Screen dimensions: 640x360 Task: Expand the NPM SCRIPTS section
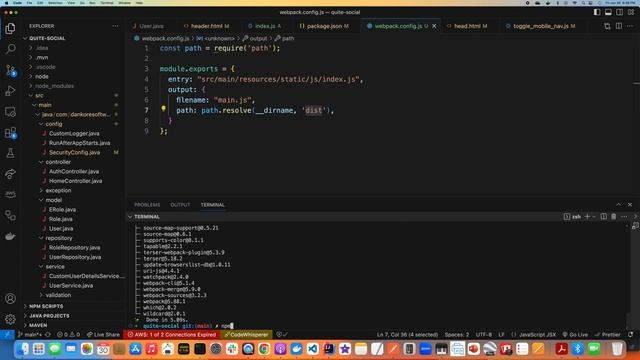(x=46, y=306)
